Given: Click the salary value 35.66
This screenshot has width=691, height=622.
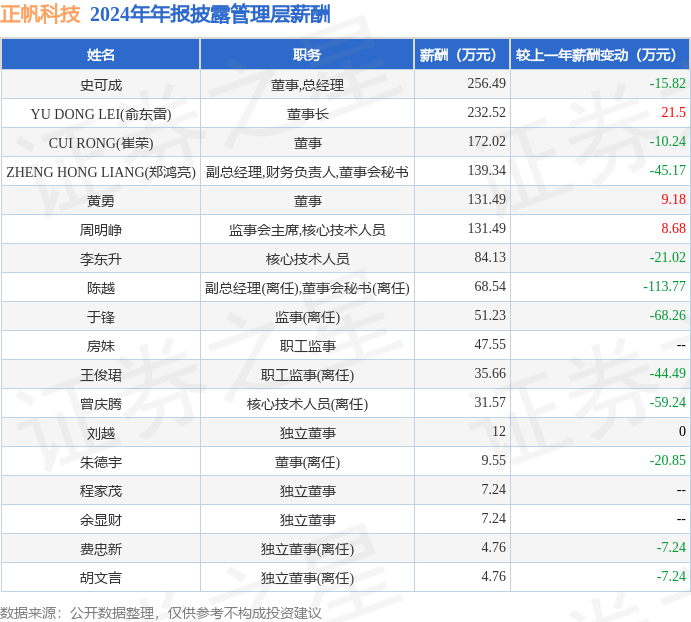Looking at the screenshot, I should [490, 373].
